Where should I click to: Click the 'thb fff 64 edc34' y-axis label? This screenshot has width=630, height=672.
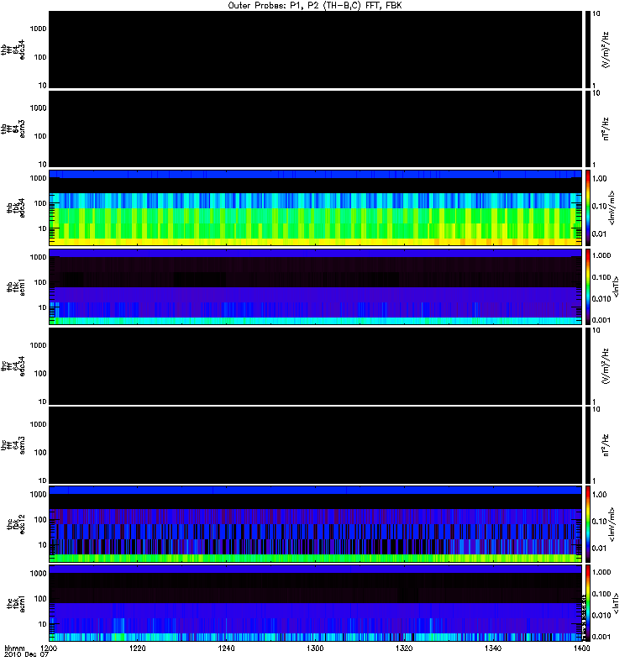coord(13,50)
